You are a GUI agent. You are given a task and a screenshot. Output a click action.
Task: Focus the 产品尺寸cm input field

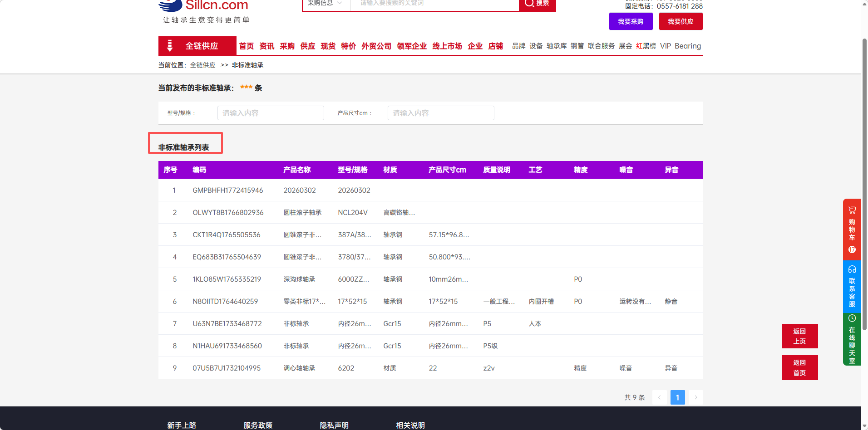tap(440, 113)
